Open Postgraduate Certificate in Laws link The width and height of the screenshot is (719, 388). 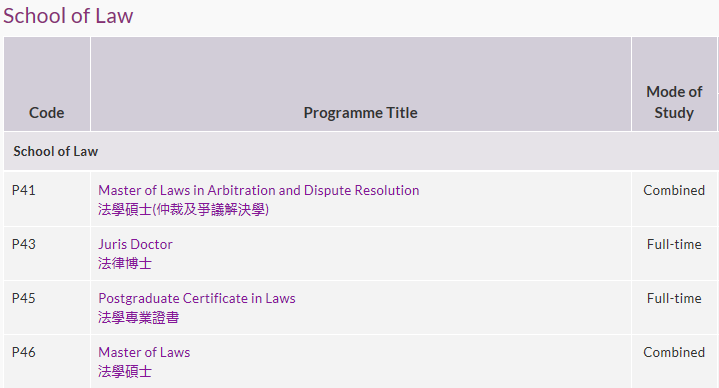coord(197,298)
